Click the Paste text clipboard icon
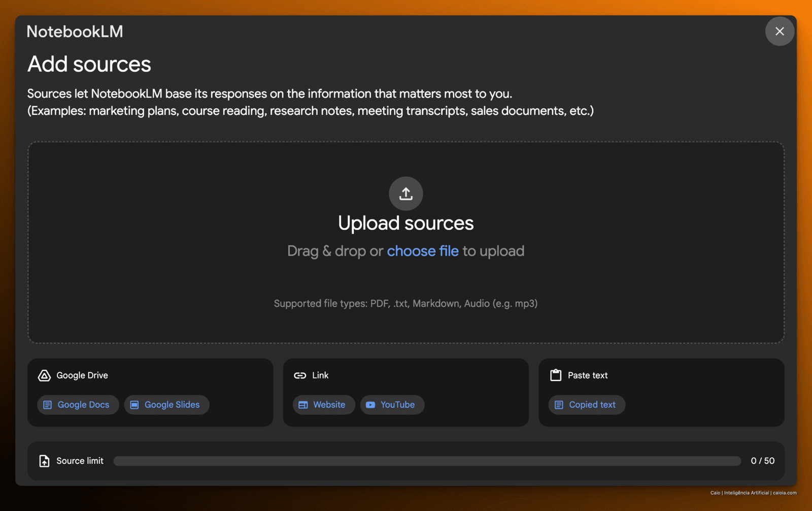The image size is (812, 511). click(x=556, y=375)
